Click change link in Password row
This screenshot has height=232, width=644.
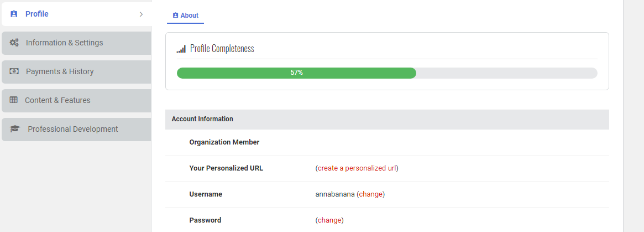tap(329, 220)
